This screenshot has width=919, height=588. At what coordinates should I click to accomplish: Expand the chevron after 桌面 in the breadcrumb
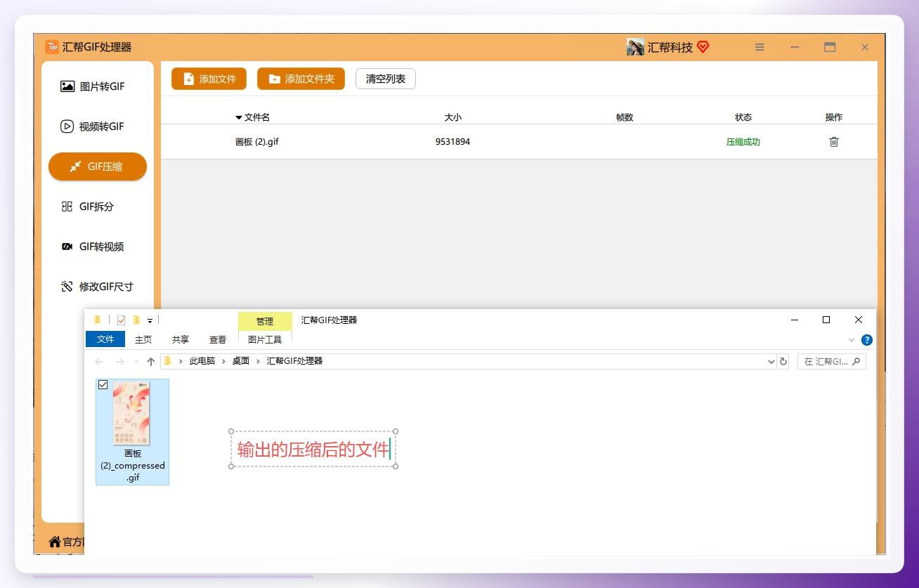pyautogui.click(x=259, y=361)
